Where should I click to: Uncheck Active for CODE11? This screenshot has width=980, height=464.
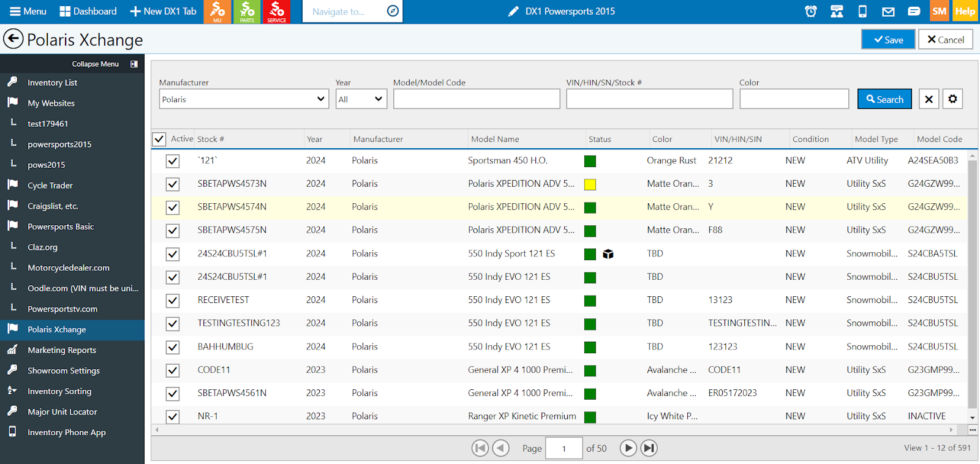tap(173, 370)
